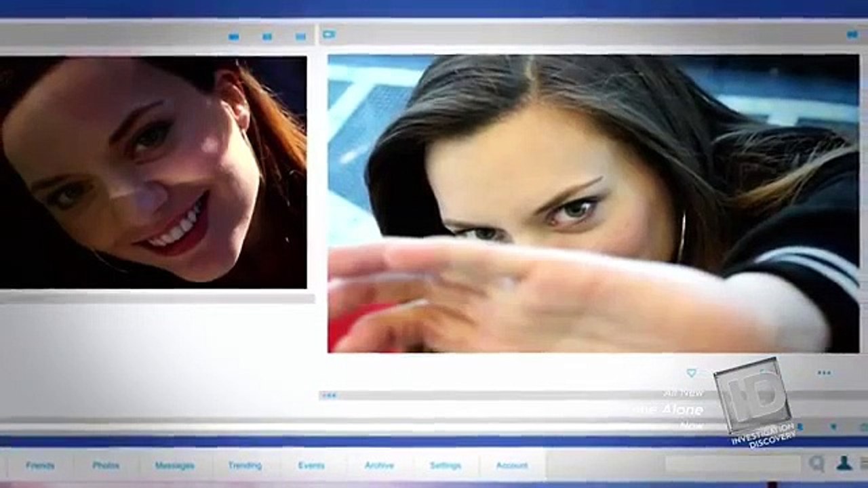Select the Archive tab
The image size is (868, 488).
(x=379, y=466)
